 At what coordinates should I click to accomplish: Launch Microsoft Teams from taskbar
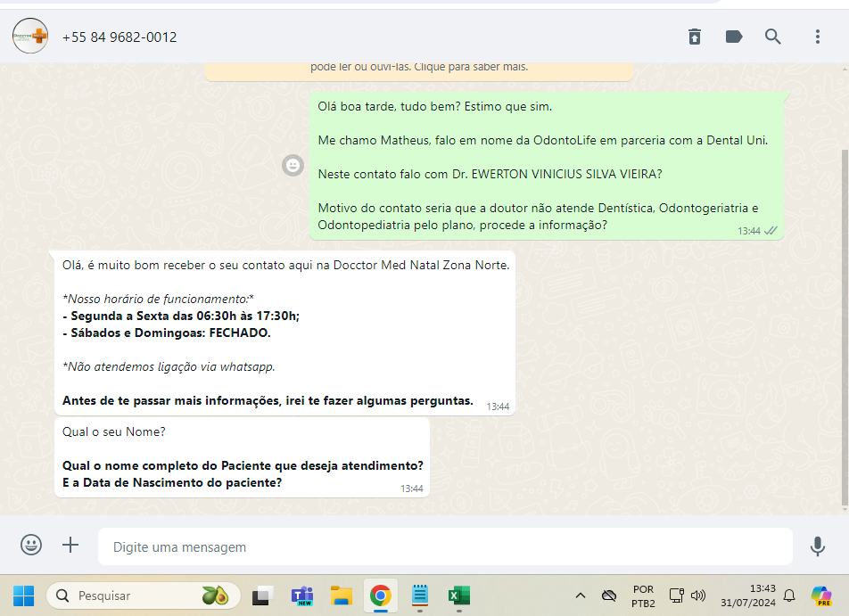[302, 595]
